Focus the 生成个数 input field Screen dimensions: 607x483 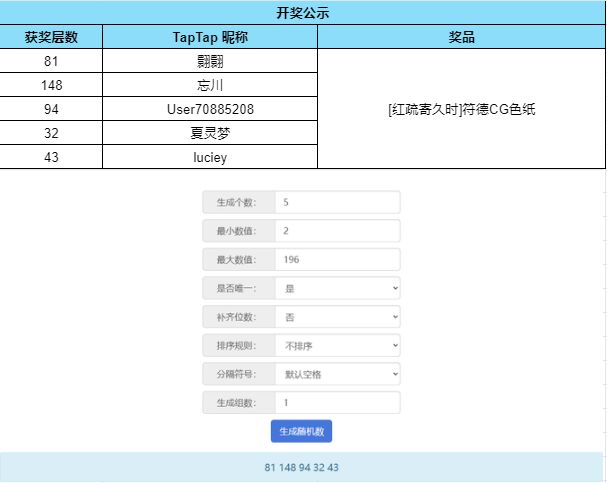(338, 202)
